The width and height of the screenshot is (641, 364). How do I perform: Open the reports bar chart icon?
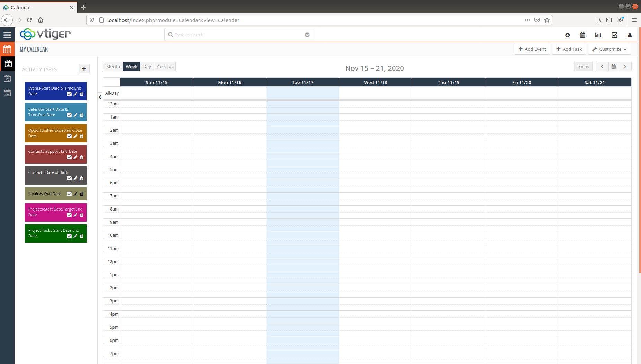598,35
